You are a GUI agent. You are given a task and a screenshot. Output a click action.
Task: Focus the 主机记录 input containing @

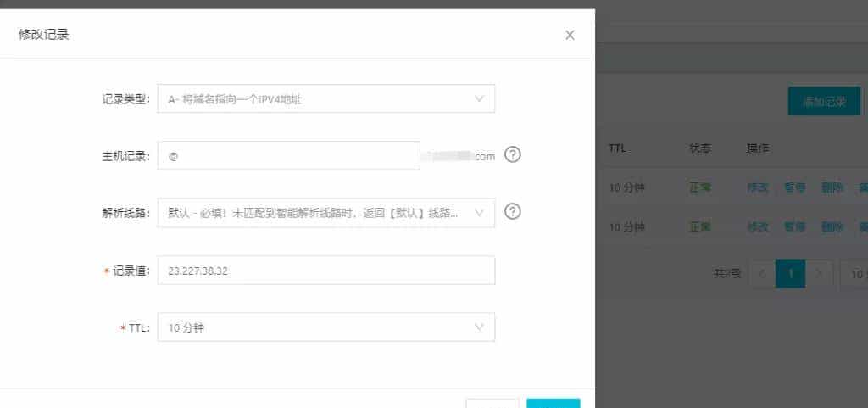point(288,156)
